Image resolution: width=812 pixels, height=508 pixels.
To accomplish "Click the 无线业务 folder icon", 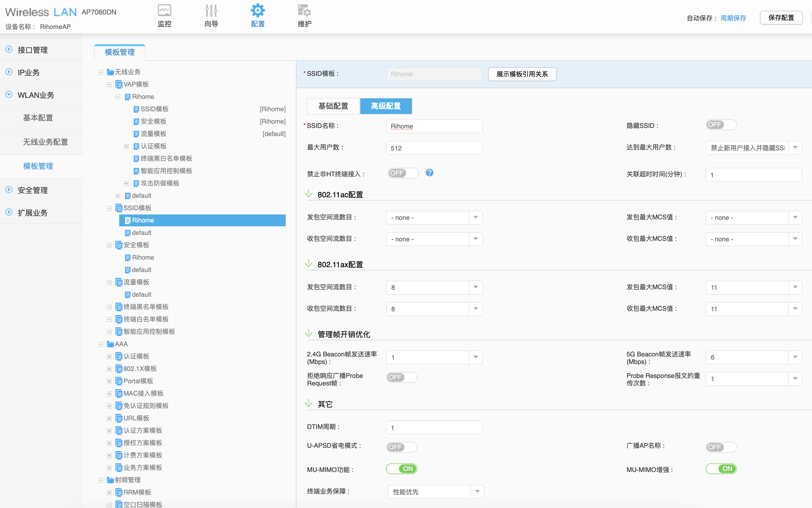I will pyautogui.click(x=110, y=72).
